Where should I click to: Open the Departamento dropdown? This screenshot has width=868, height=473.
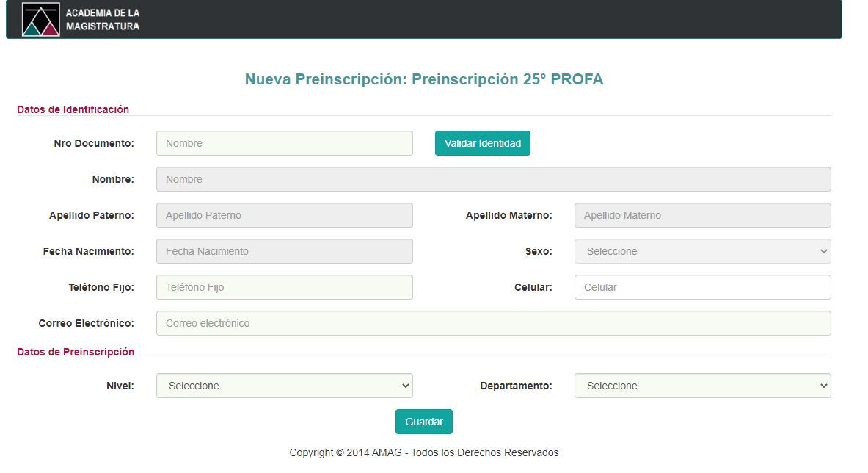702,386
